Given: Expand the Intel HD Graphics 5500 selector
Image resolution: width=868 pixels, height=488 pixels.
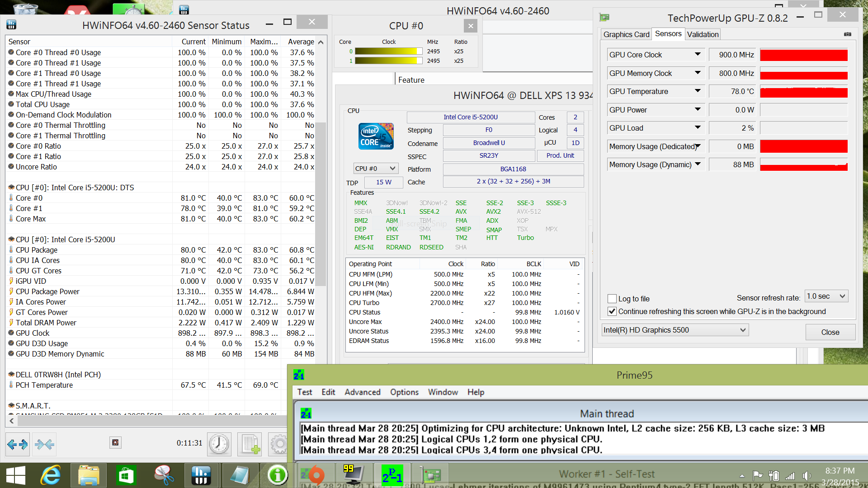Looking at the screenshot, I should pos(675,330).
